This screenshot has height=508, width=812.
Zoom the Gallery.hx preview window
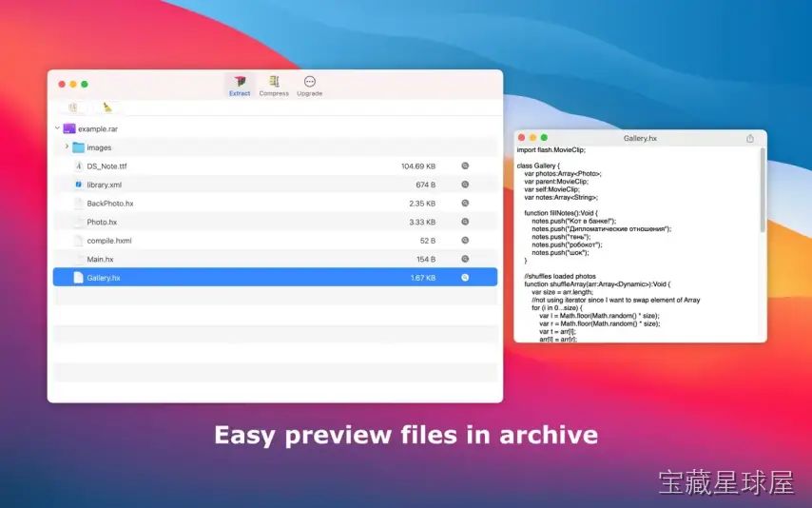(544, 138)
